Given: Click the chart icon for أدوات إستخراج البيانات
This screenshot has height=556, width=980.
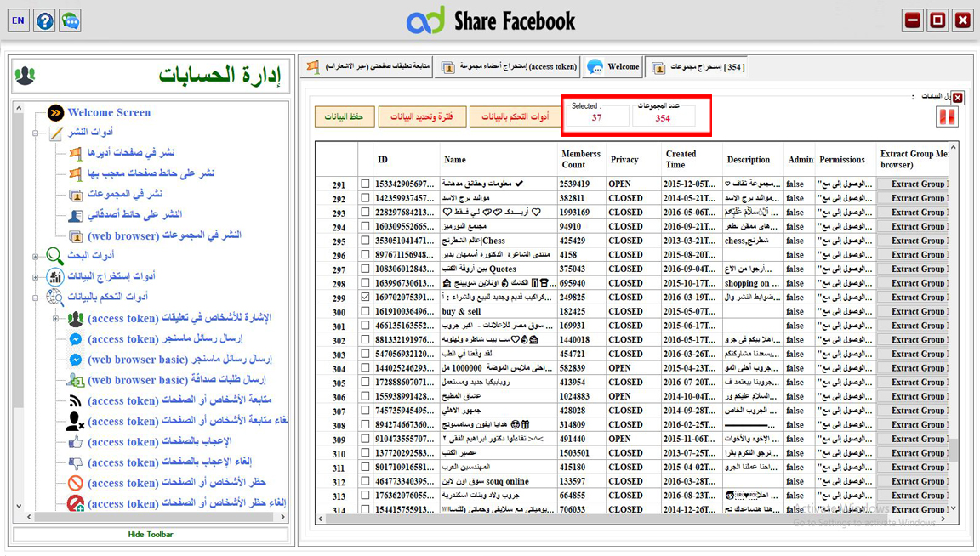Looking at the screenshot, I should pos(55,276).
